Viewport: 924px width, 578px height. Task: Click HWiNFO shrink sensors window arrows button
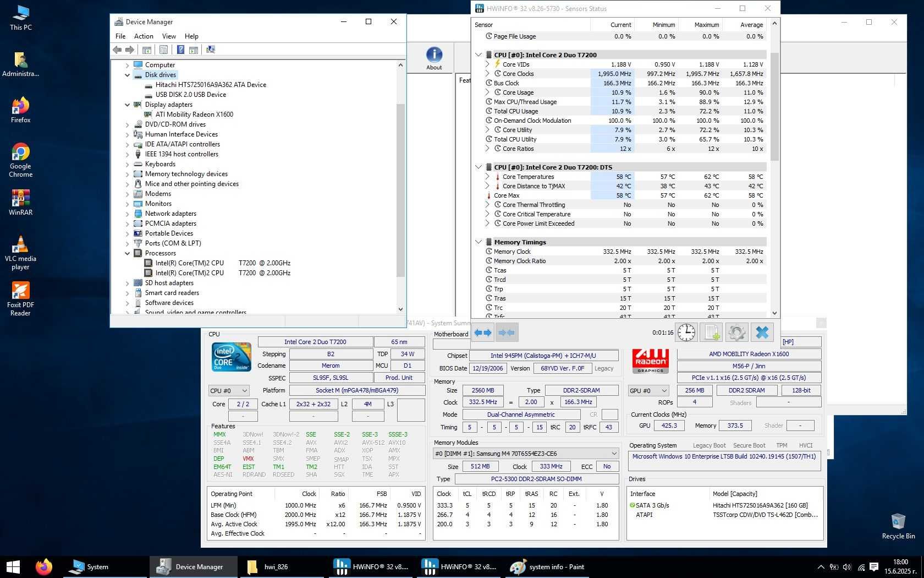(507, 332)
